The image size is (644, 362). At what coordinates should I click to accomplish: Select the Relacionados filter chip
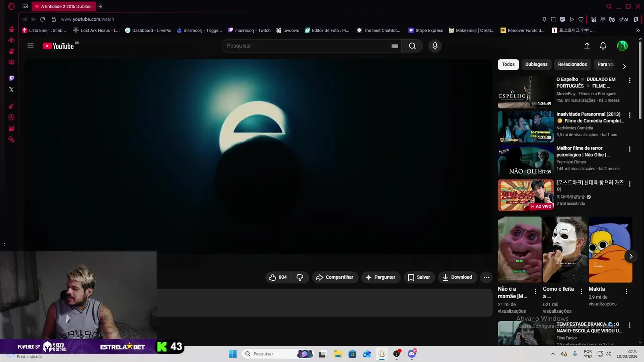pyautogui.click(x=573, y=64)
